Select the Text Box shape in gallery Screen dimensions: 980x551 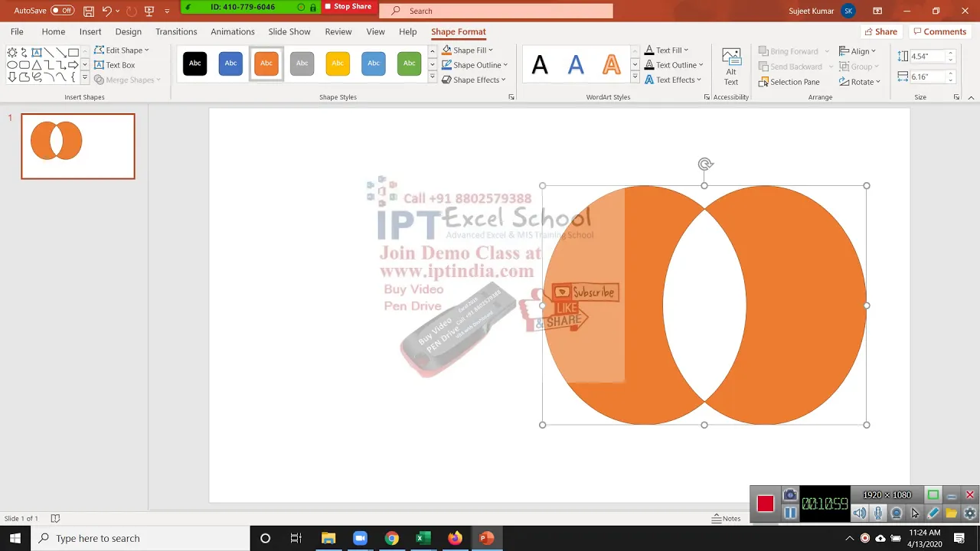coord(37,52)
